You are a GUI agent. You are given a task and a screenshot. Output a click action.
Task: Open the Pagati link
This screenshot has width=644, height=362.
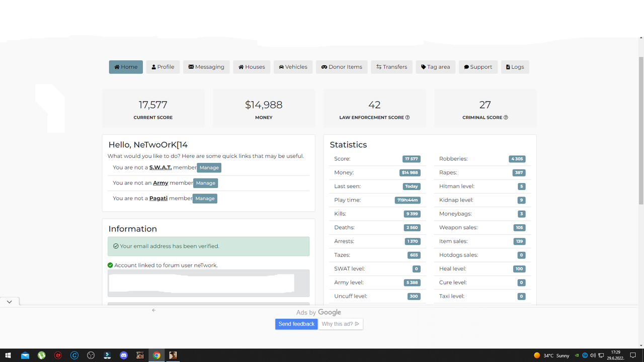click(x=158, y=199)
